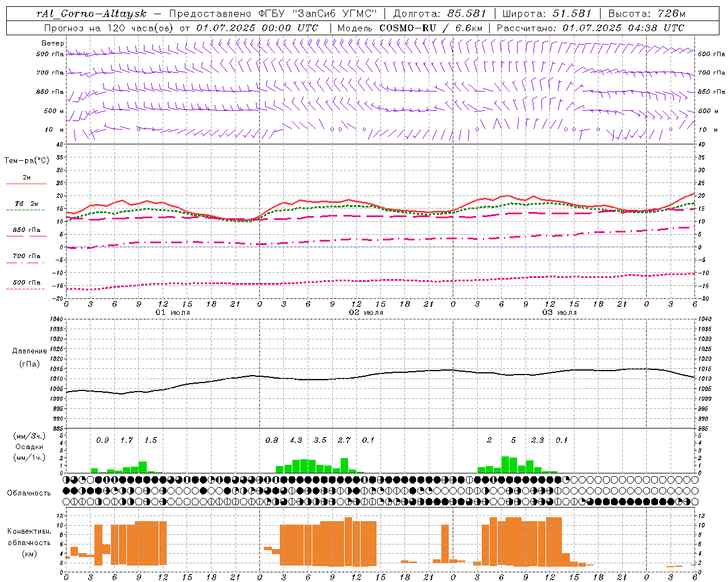Click the Td 2м dew point legend entry
Image resolution: width=728 pixels, height=582 pixels.
[x=26, y=203]
